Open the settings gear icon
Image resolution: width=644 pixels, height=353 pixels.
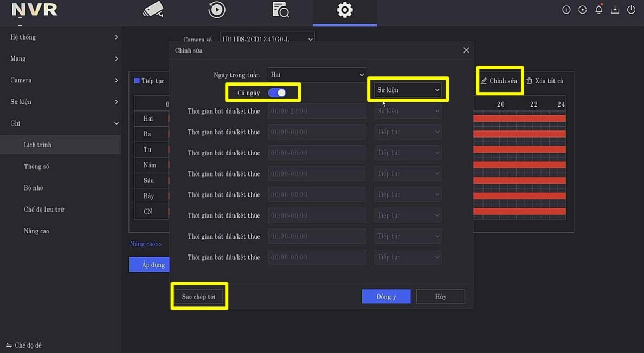coord(344,10)
